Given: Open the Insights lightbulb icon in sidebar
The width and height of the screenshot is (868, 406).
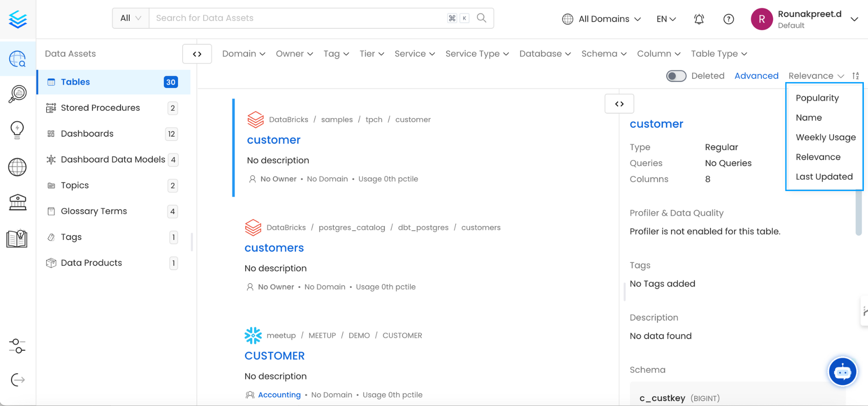Looking at the screenshot, I should 18,130.
